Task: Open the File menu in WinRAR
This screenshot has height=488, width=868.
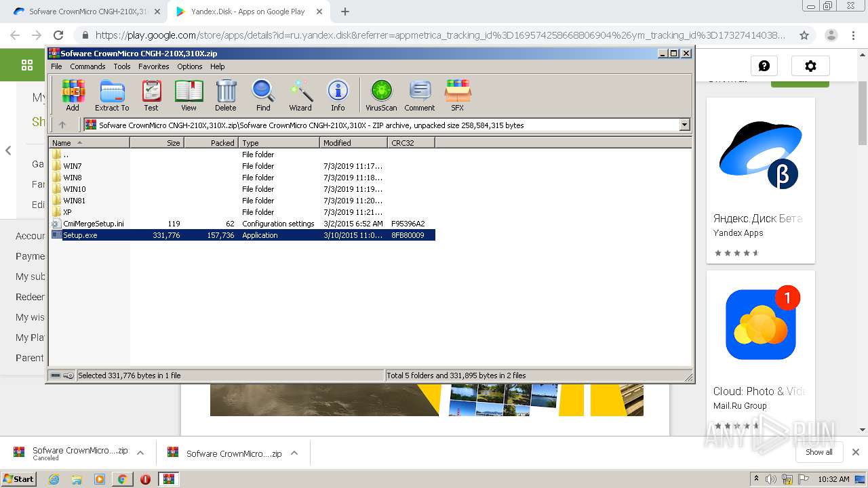Action: pos(56,66)
